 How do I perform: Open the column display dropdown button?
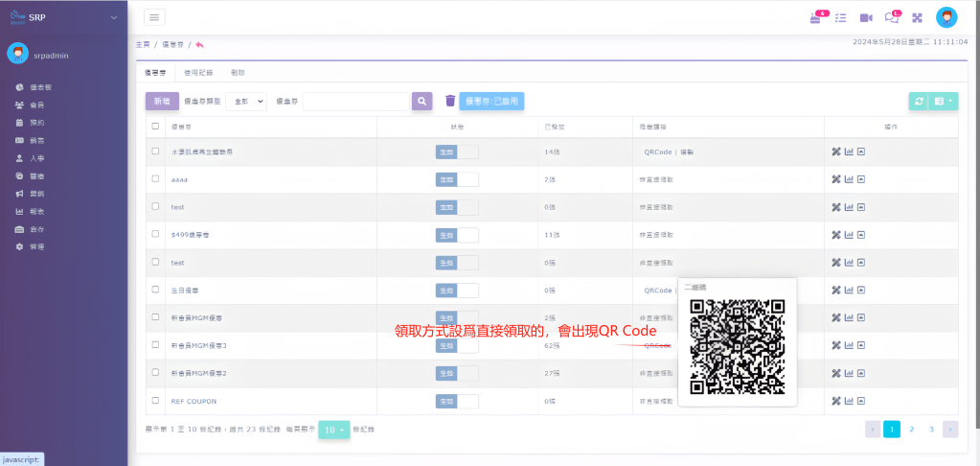click(944, 101)
